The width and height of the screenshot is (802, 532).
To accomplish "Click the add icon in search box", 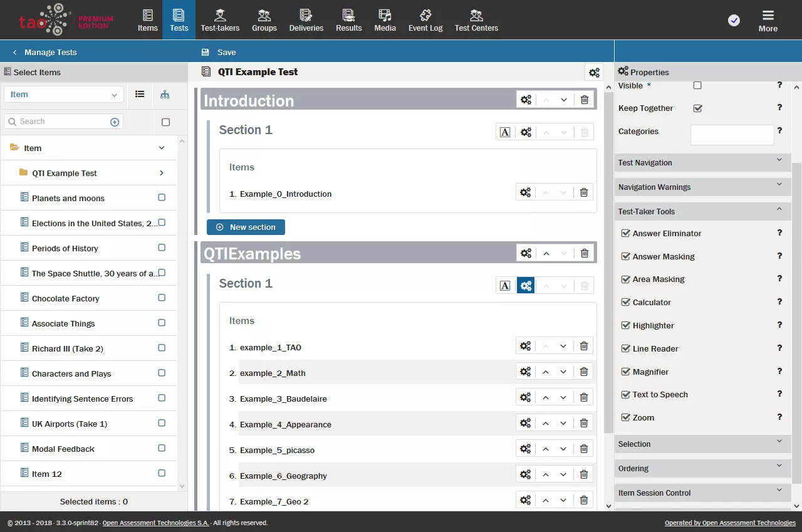I will pos(115,122).
